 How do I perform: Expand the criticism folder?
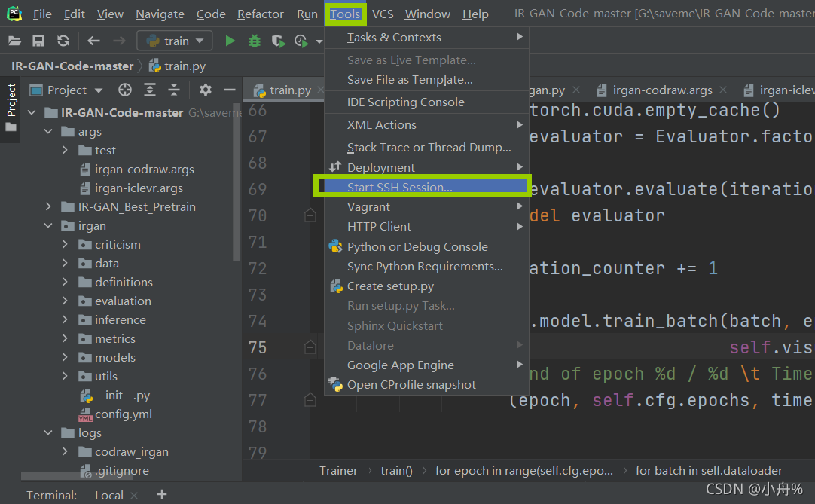(65, 244)
